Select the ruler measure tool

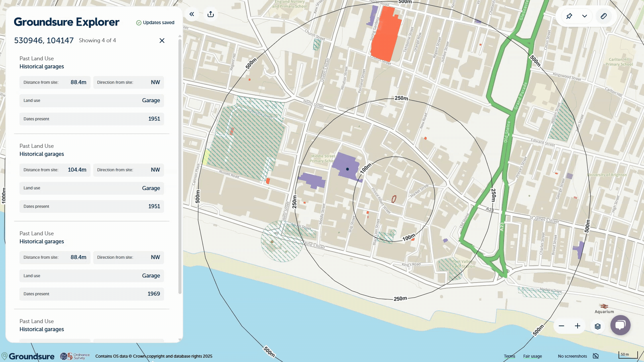pos(604,16)
